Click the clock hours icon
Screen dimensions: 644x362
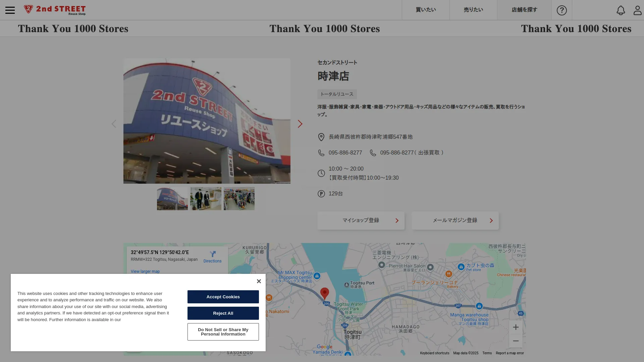(x=321, y=173)
